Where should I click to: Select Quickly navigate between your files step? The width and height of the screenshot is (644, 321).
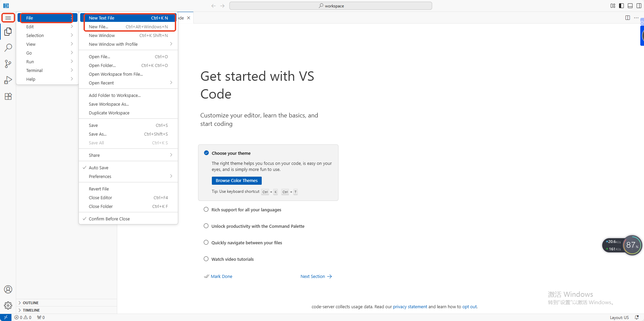pos(243,243)
